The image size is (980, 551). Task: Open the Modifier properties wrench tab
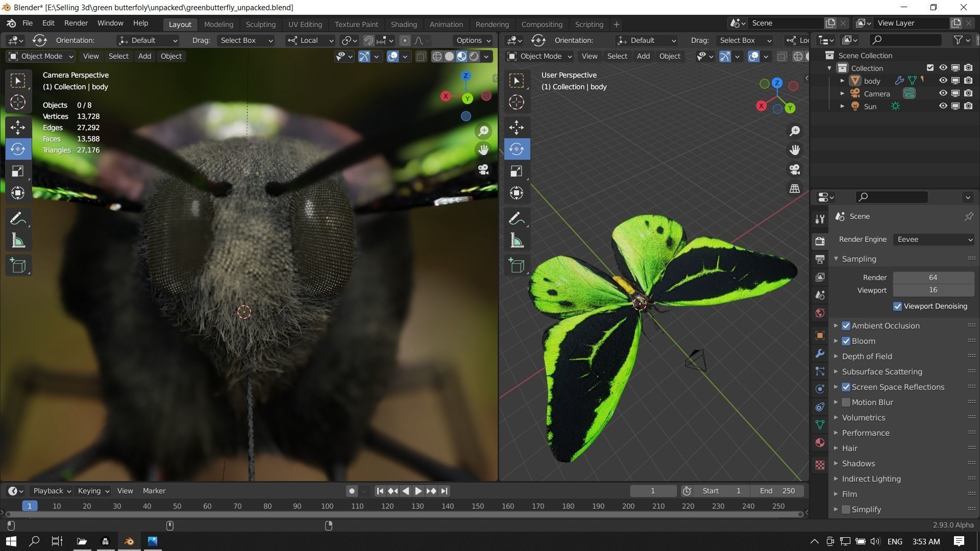(820, 353)
